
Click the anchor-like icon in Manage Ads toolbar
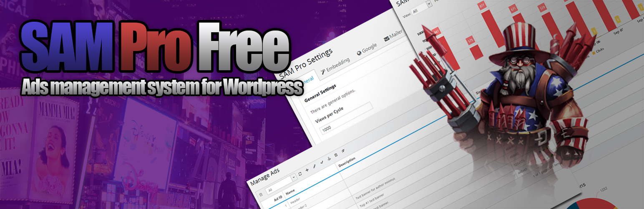[x=329, y=159]
